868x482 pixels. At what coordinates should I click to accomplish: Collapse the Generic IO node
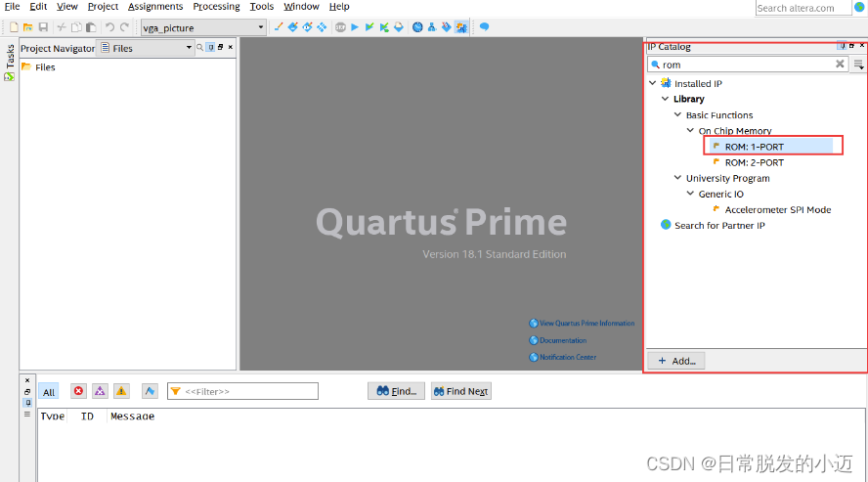pyautogui.click(x=690, y=194)
